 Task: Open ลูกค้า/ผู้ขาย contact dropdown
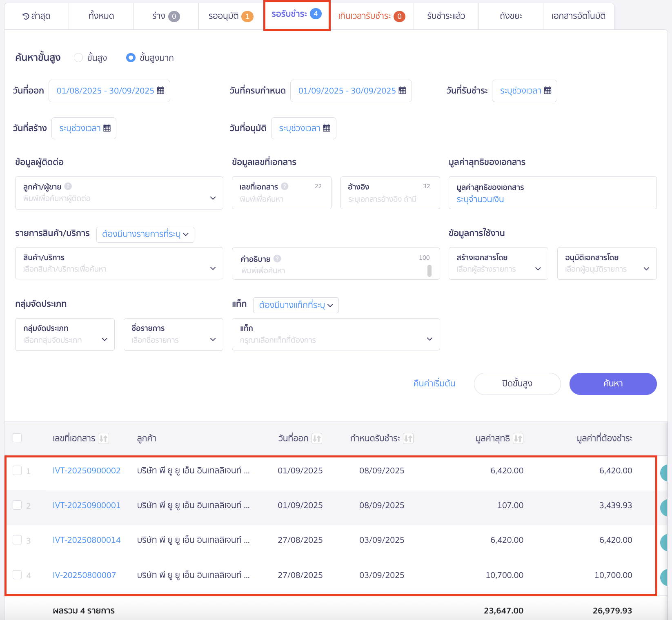119,193
